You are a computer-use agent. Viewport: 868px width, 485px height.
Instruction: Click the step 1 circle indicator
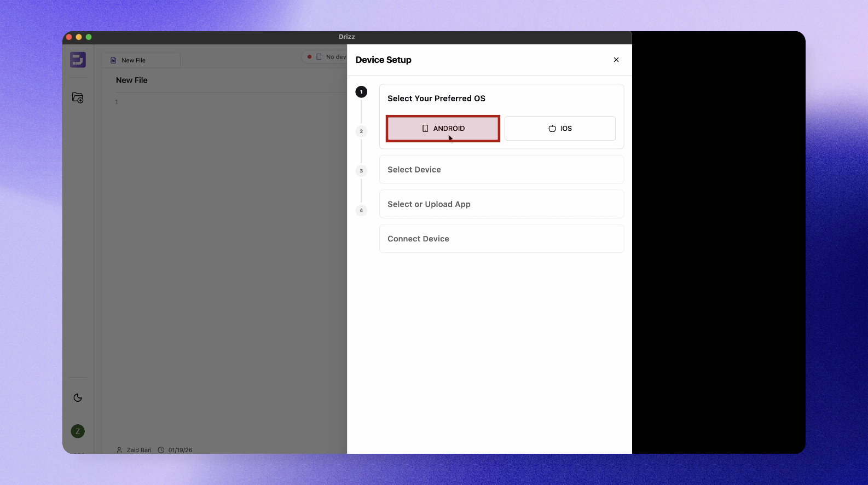(361, 92)
